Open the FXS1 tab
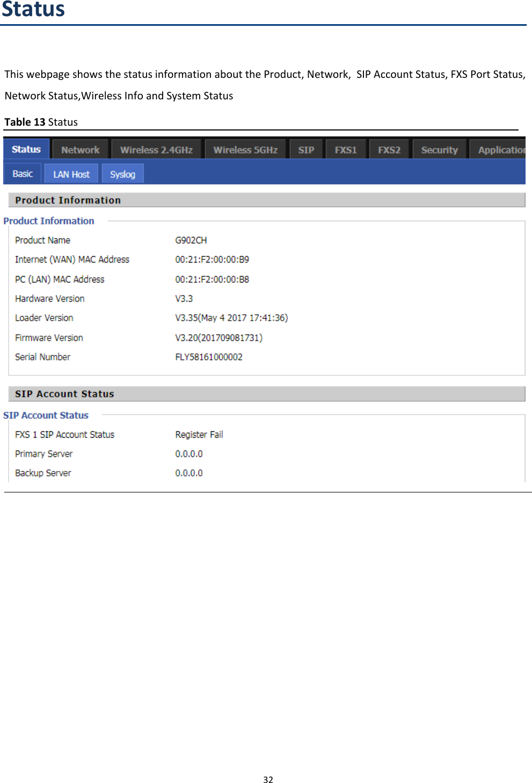 [346, 149]
